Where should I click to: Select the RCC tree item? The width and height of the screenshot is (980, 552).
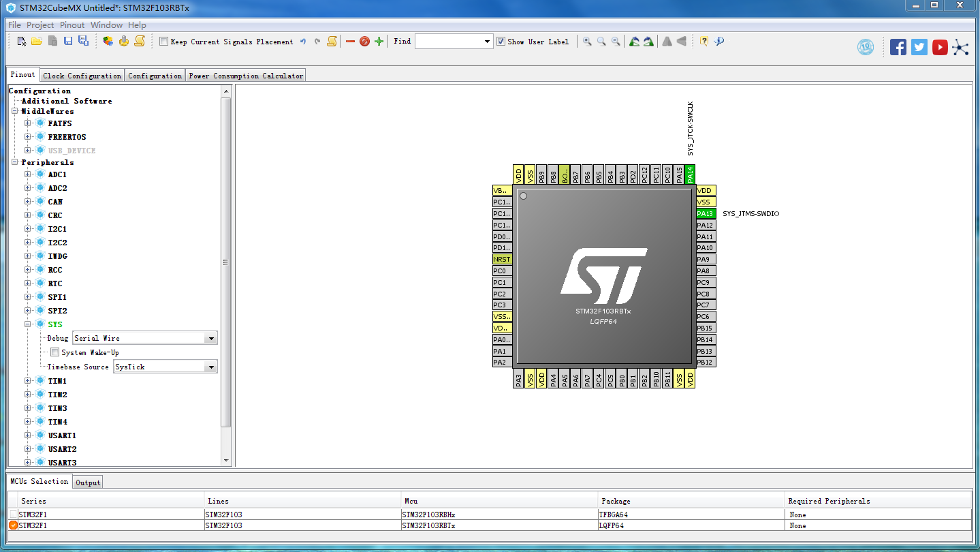pyautogui.click(x=54, y=270)
